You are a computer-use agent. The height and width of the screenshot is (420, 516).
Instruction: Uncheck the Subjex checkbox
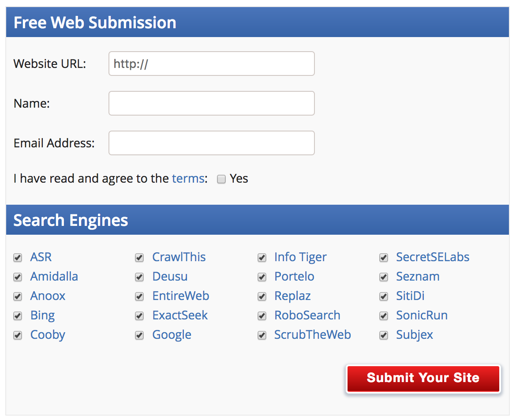pyautogui.click(x=384, y=335)
